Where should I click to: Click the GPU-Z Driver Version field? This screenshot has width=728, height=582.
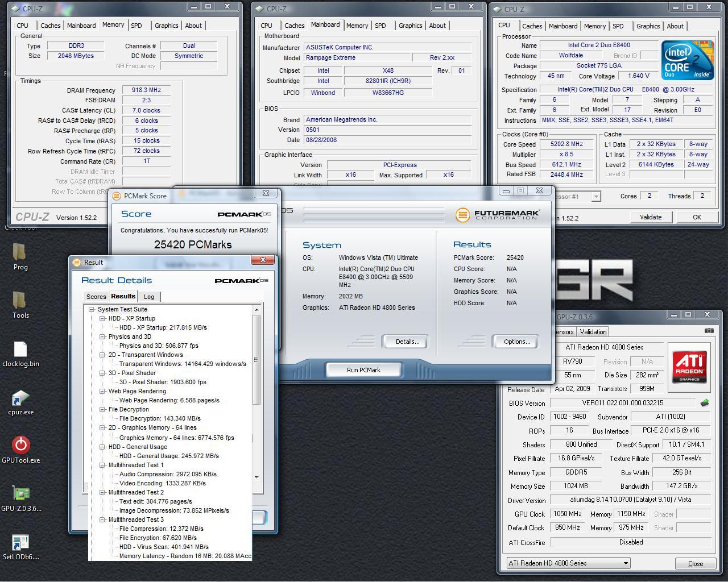[630, 500]
